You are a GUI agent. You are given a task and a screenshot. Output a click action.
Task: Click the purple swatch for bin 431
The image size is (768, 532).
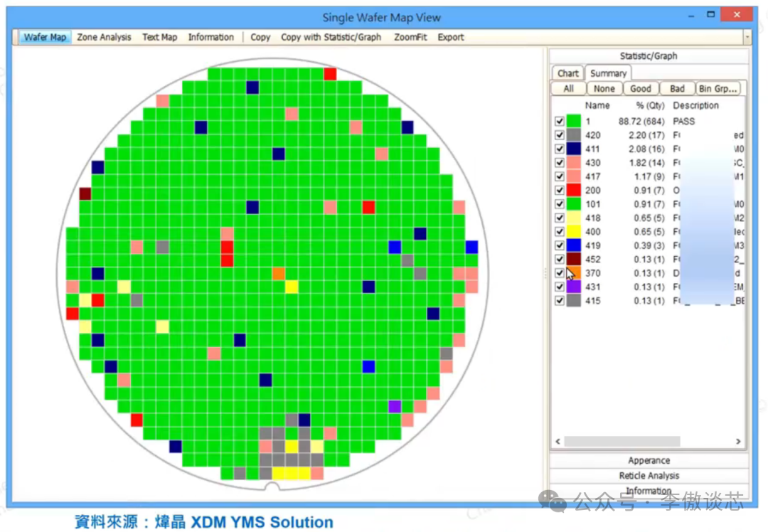pyautogui.click(x=574, y=287)
